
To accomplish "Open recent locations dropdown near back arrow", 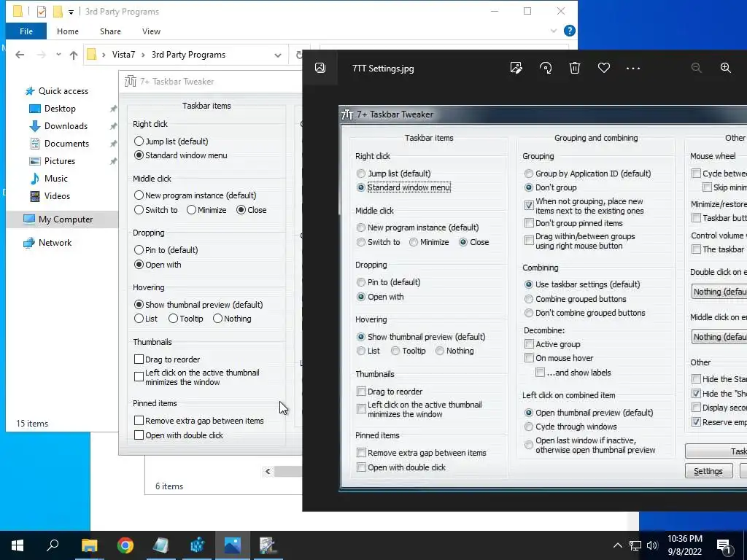I will [x=58, y=55].
